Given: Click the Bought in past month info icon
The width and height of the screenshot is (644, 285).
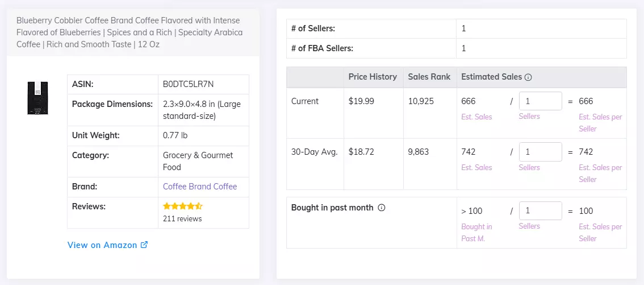Looking at the screenshot, I should pos(381,208).
